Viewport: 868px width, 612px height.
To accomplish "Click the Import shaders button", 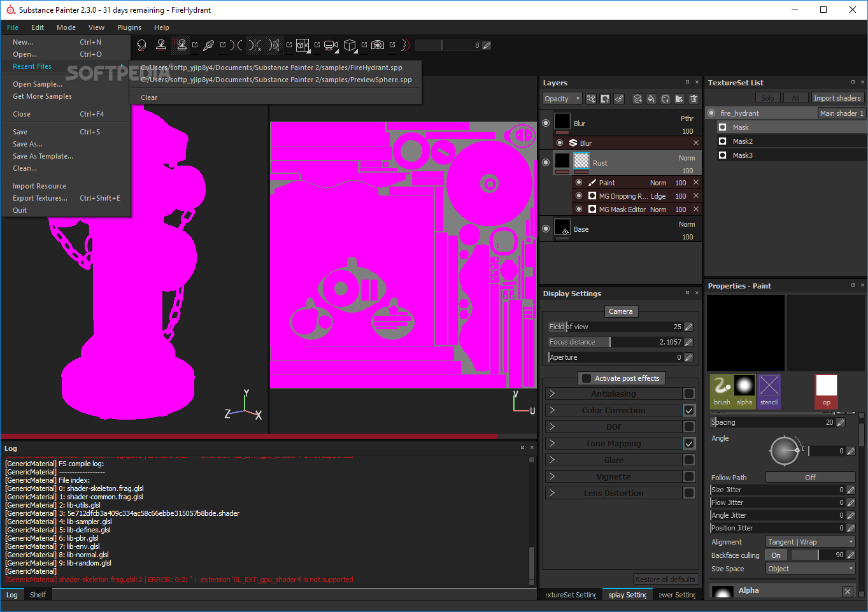I will 837,97.
